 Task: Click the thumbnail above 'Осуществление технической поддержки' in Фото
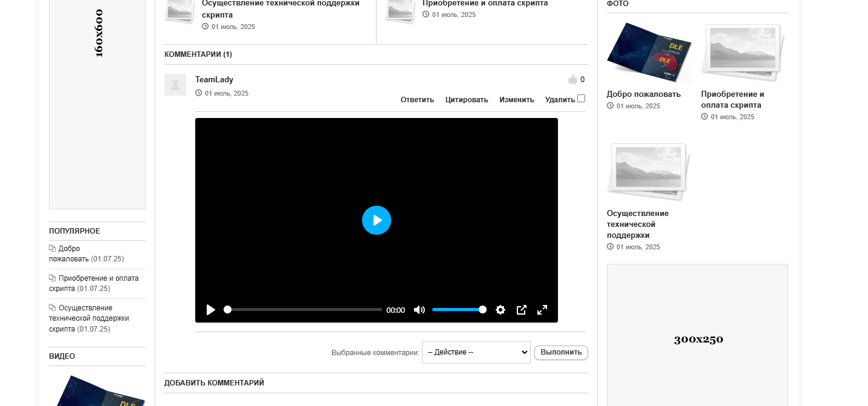[x=649, y=172]
